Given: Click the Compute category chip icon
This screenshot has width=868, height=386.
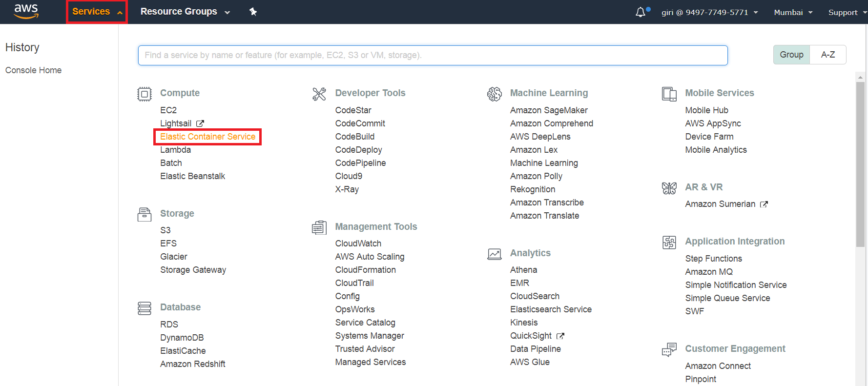Looking at the screenshot, I should [145, 94].
